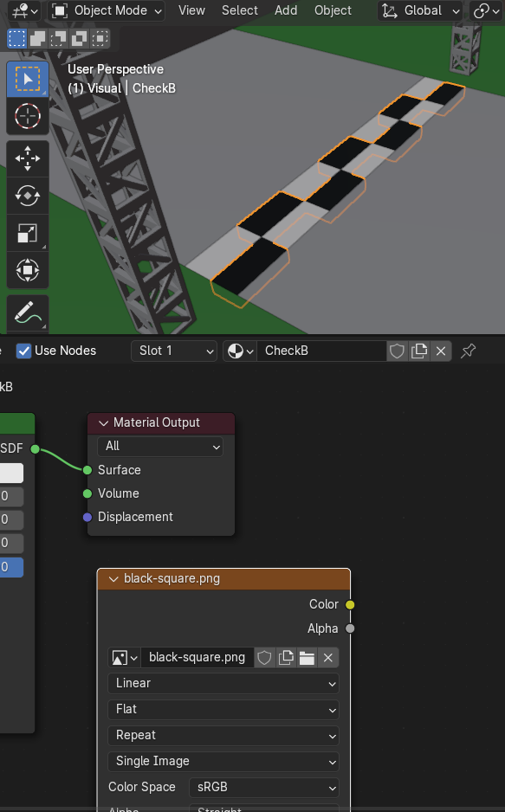The width and height of the screenshot is (505, 812).
Task: Edit the CheckB material name field
Action: pyautogui.click(x=321, y=351)
